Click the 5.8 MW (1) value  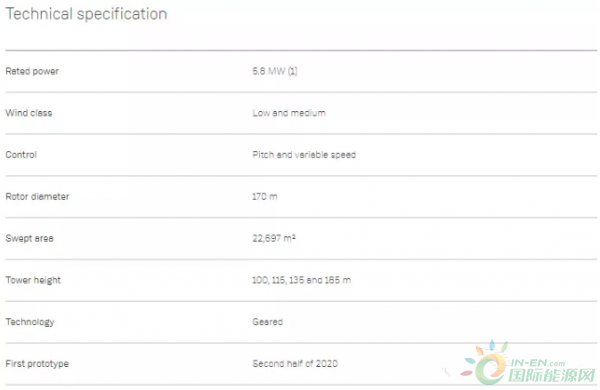(x=275, y=71)
